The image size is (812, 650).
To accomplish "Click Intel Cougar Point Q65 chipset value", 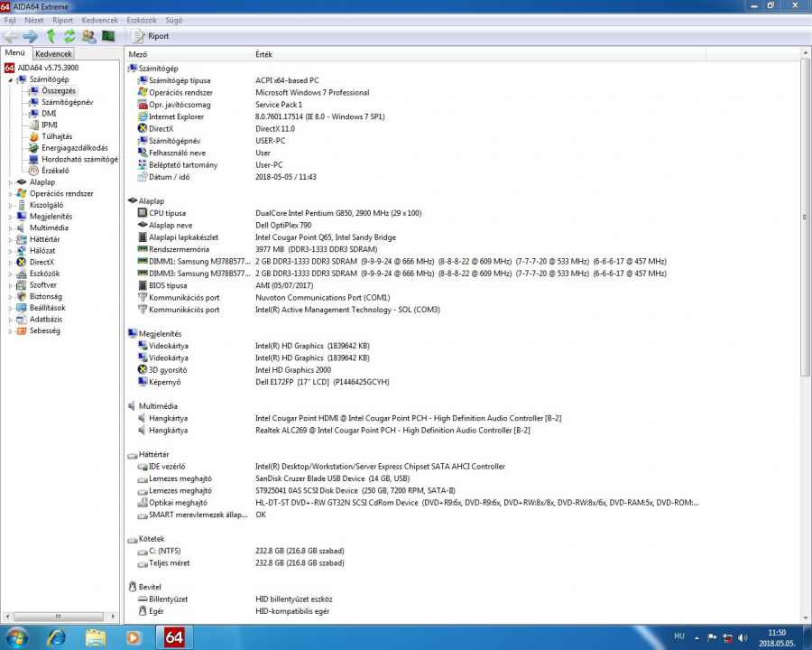I will [325, 237].
